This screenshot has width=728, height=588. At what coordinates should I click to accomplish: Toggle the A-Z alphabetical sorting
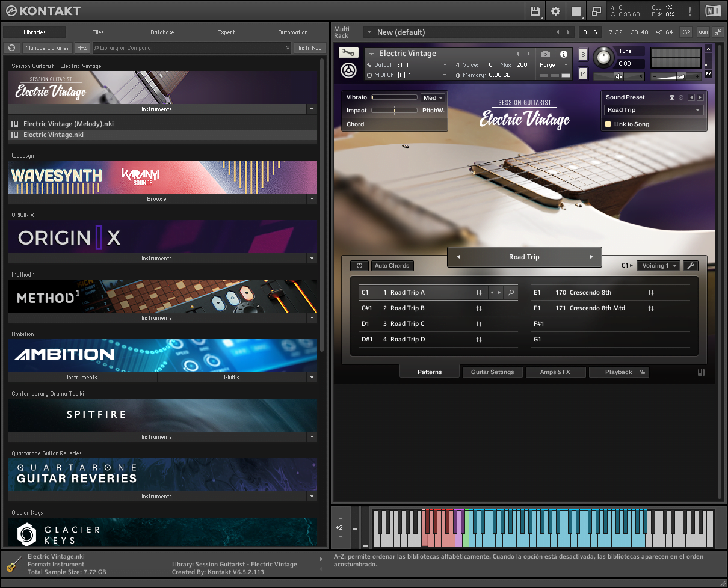point(82,48)
